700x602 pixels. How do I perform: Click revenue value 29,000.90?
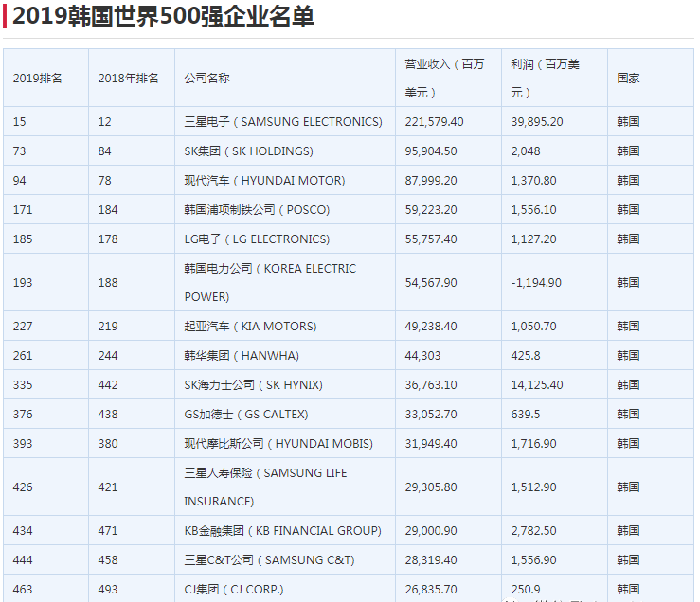(x=431, y=531)
